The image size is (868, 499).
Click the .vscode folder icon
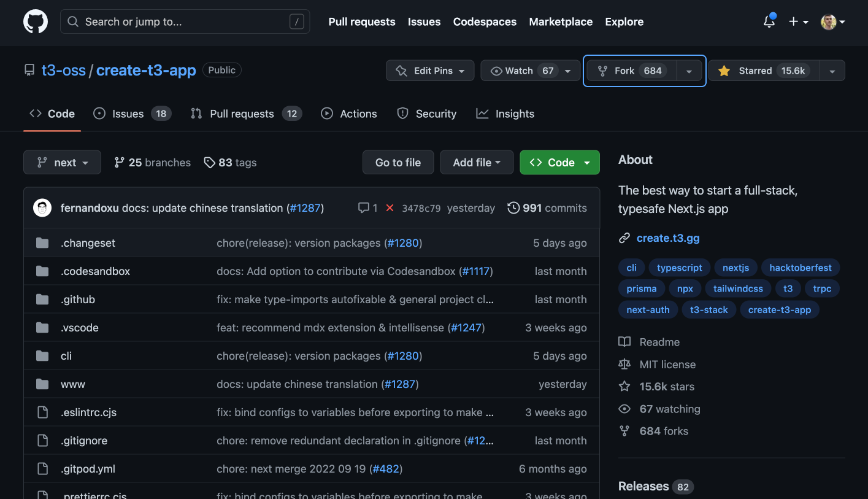pos(42,328)
